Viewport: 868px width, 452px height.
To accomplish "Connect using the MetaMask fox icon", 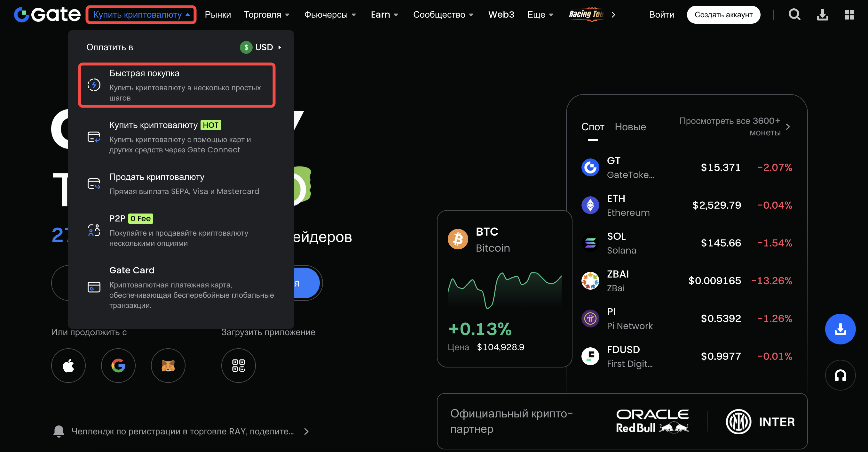I will point(168,365).
